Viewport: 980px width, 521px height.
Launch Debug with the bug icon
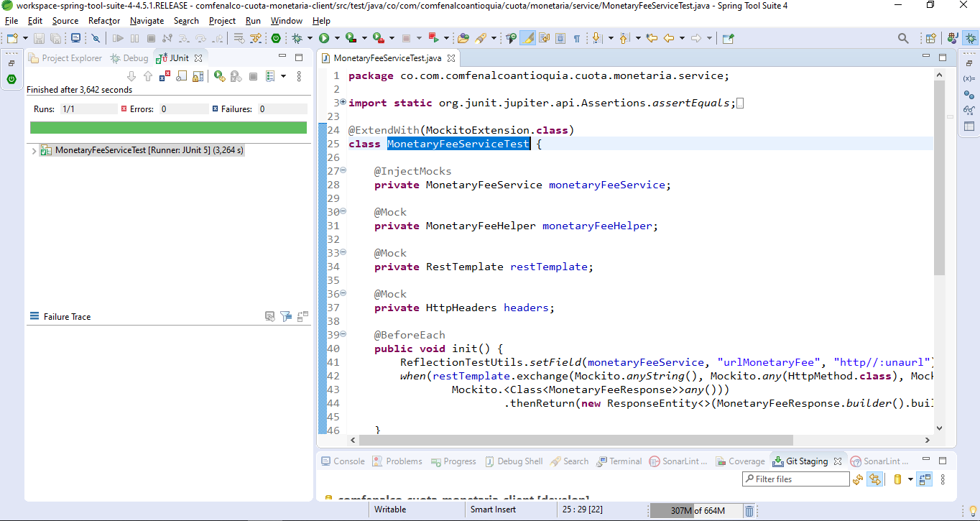pyautogui.click(x=297, y=38)
